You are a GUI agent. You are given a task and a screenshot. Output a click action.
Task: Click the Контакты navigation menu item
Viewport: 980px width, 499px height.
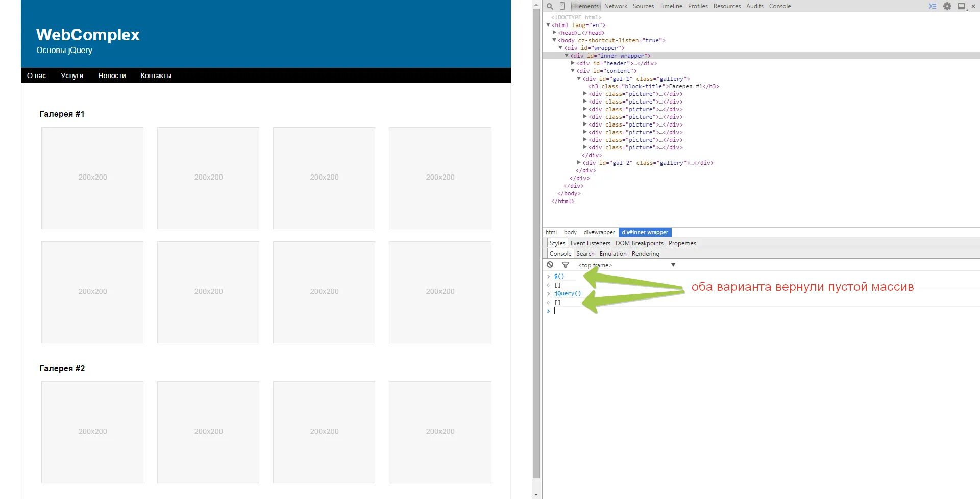(x=156, y=76)
